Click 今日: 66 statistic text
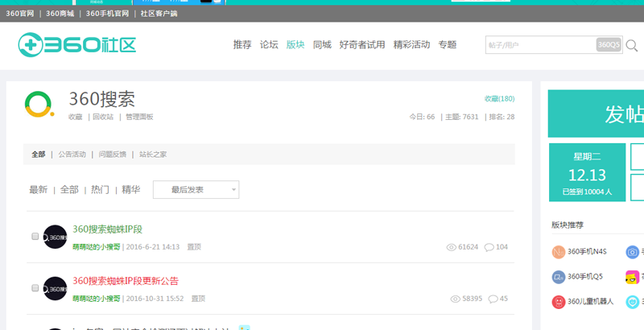Image resolution: width=644 pixels, height=330 pixels. 422,117
